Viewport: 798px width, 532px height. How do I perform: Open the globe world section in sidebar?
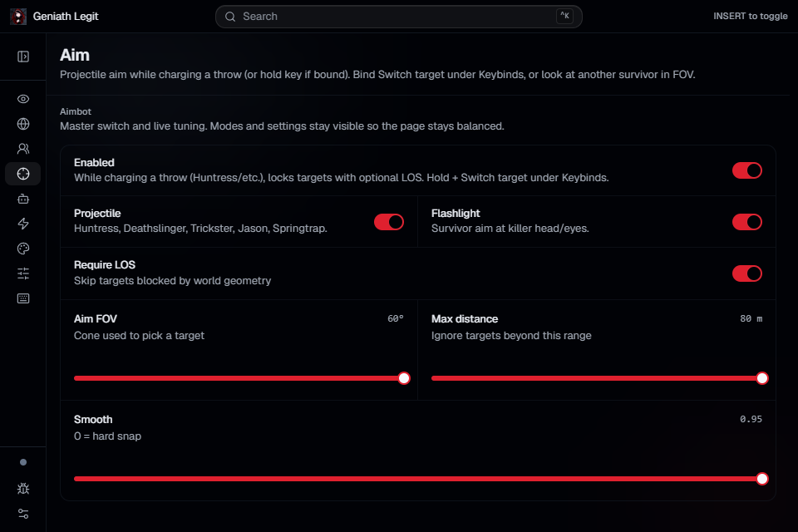23,124
